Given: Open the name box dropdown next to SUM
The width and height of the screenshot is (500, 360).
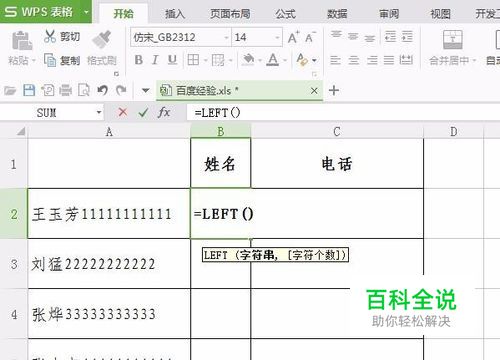Looking at the screenshot, I should pyautogui.click(x=99, y=112).
